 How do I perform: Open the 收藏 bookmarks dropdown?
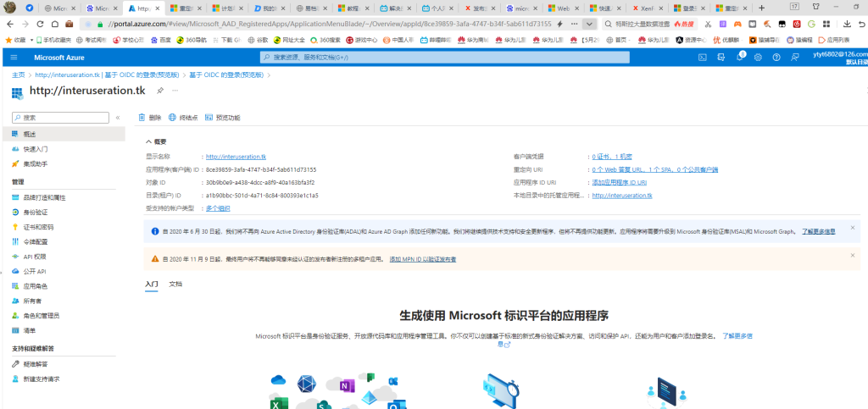tap(19, 41)
